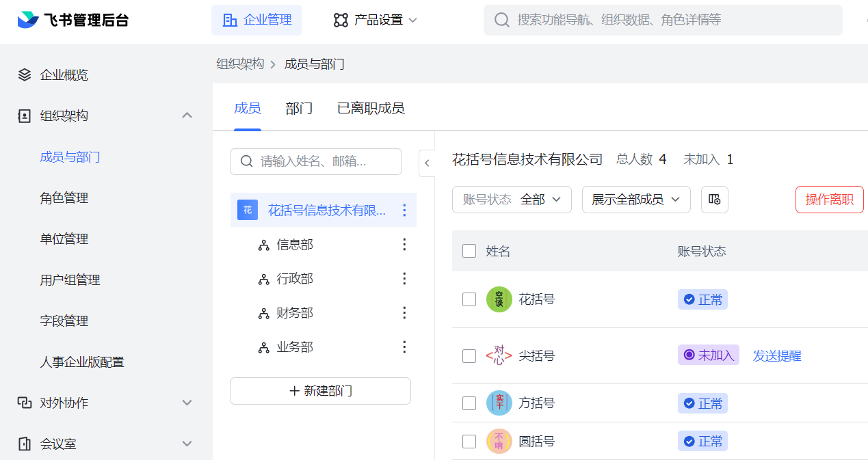Open more options for 信息部 department
This screenshot has width=868, height=460.
point(404,245)
